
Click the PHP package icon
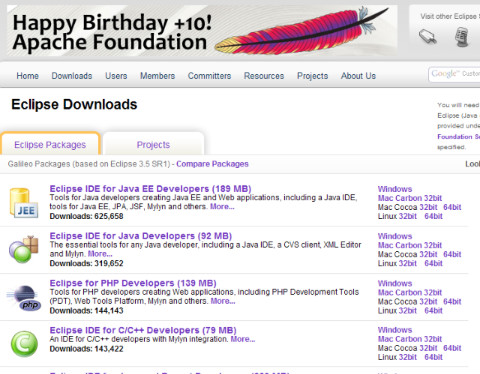pyautogui.click(x=24, y=298)
